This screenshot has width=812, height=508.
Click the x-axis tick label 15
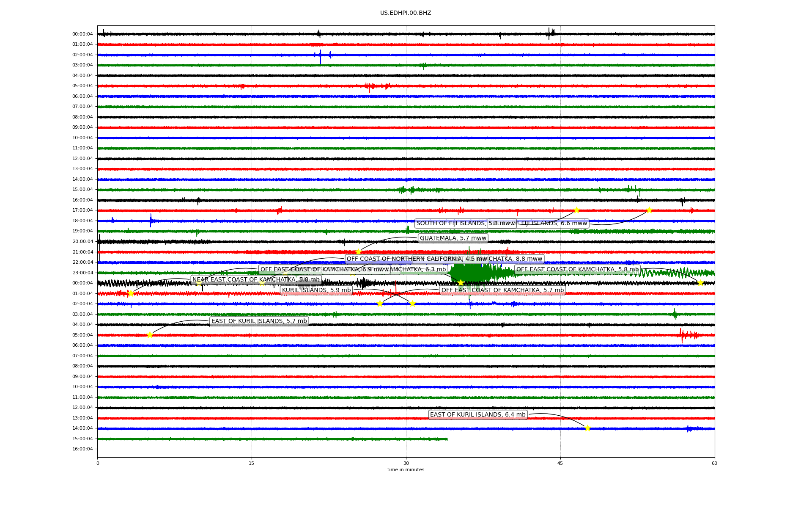[252, 463]
